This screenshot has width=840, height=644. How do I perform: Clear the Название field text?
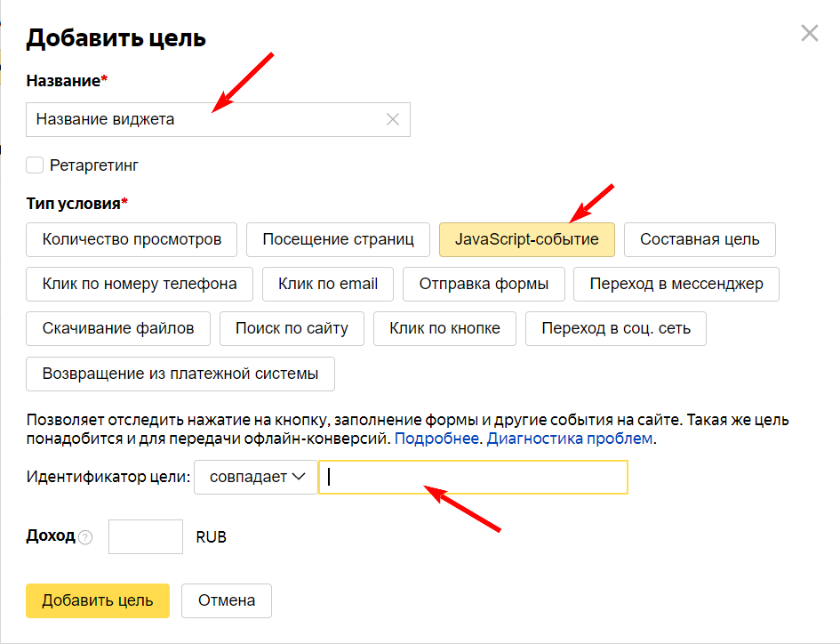point(393,119)
